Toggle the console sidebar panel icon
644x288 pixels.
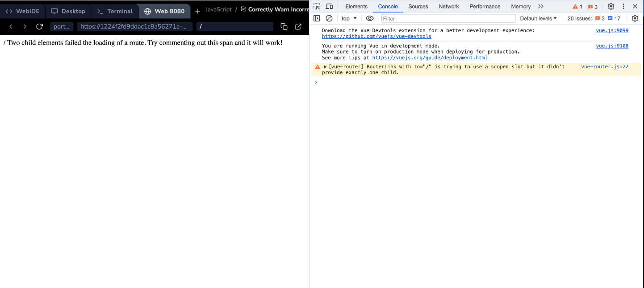coord(317,18)
